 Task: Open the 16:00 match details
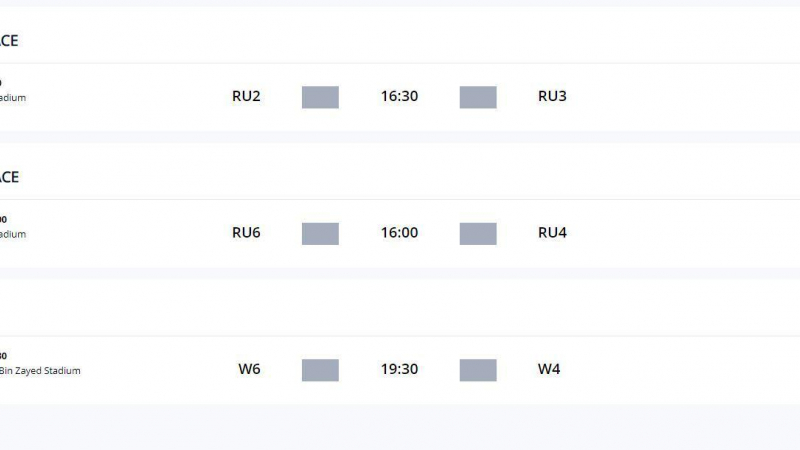click(399, 233)
